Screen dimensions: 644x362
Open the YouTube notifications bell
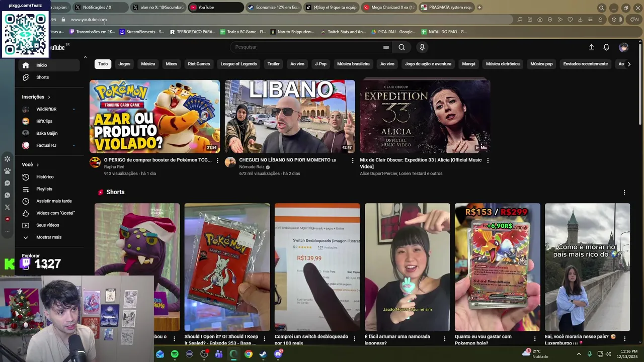click(606, 47)
